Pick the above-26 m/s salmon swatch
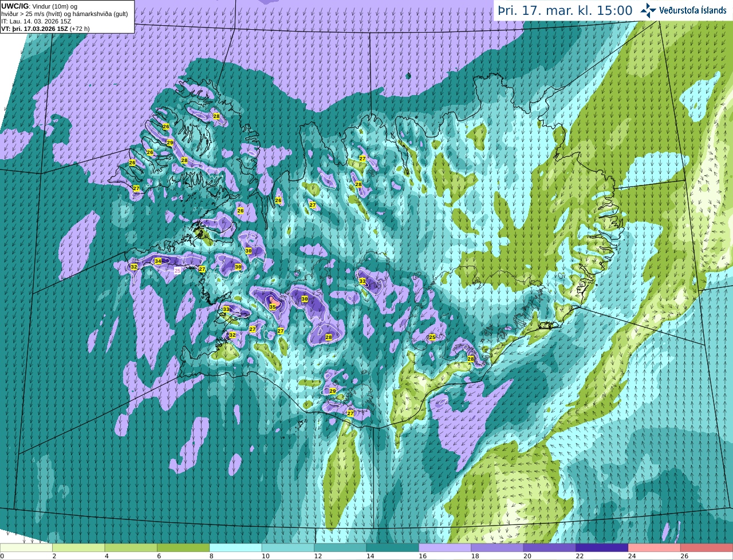Screen dimensions: 733x560 tap(707, 547)
